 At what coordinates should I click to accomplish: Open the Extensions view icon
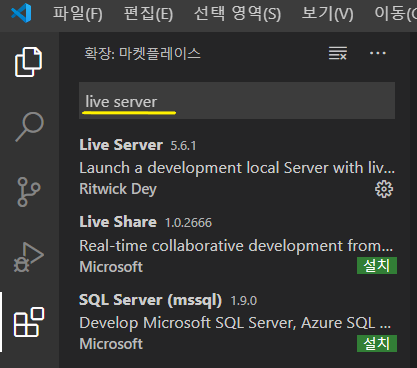pos(29,322)
